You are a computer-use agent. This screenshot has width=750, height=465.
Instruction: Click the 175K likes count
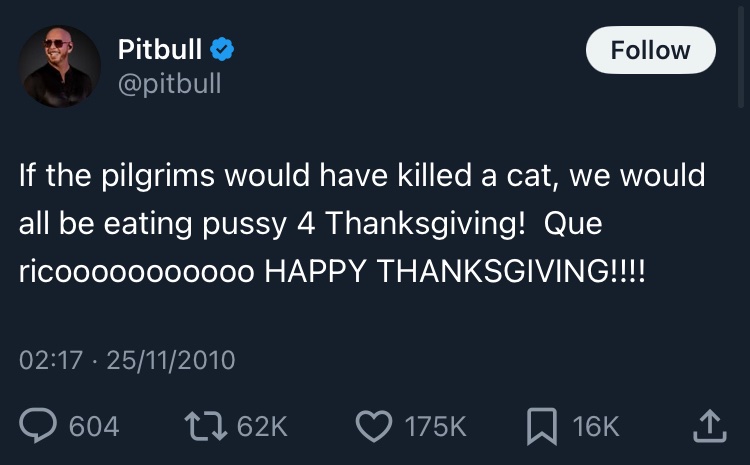(435, 427)
